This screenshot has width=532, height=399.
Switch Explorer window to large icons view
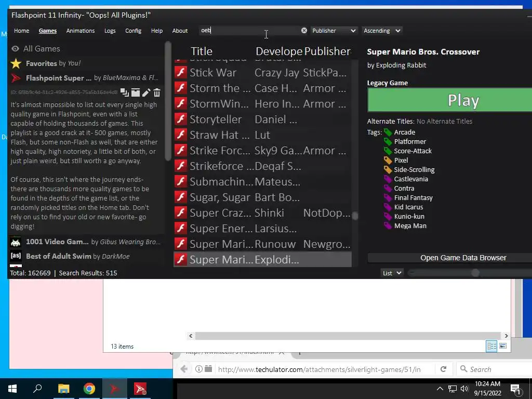[503, 346]
